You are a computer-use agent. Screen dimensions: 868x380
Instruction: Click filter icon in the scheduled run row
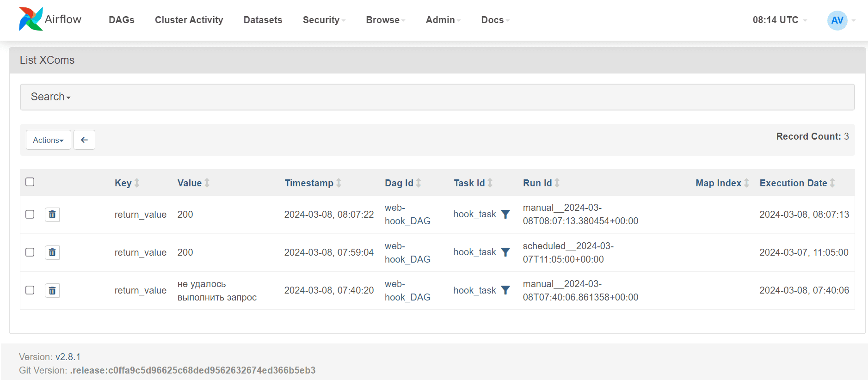click(x=505, y=252)
